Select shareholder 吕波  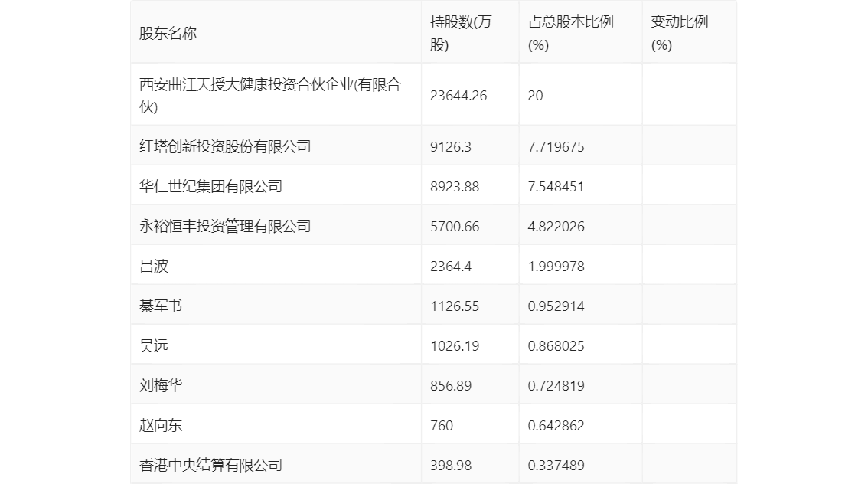point(153,267)
